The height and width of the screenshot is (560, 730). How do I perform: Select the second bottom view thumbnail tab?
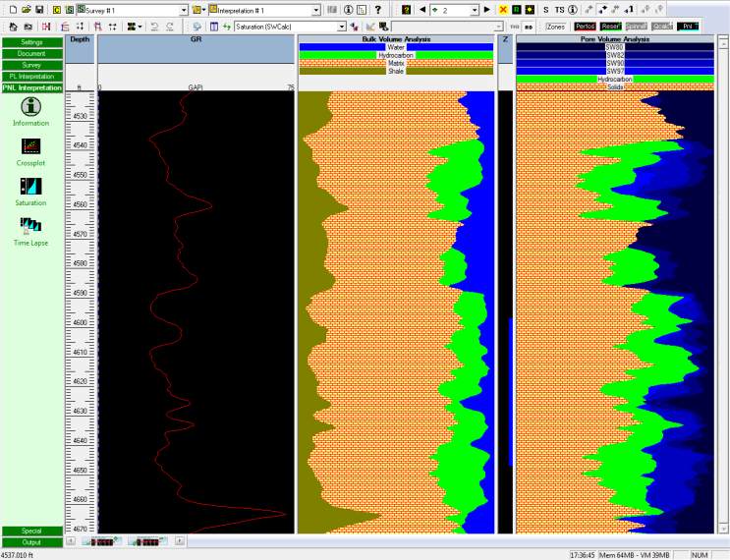(x=147, y=541)
